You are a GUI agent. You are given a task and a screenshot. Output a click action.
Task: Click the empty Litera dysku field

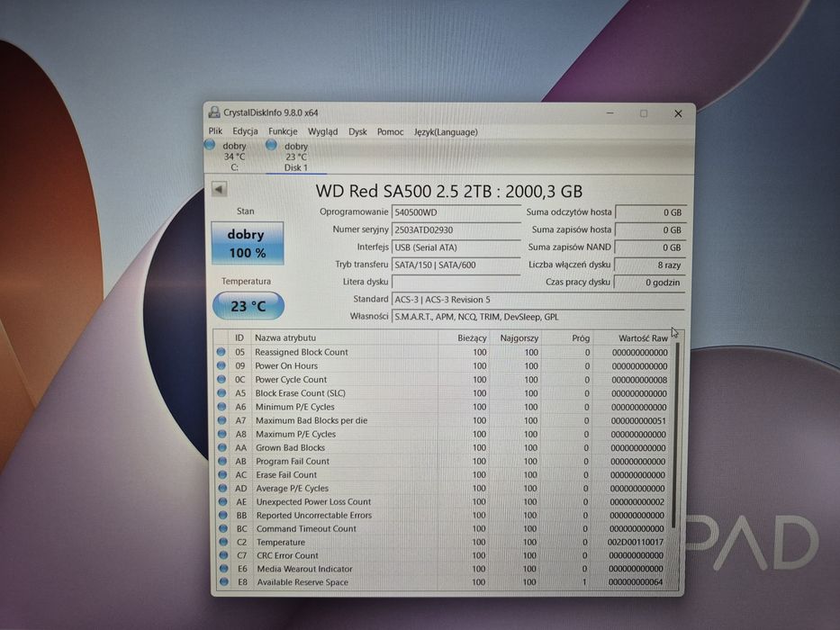pyautogui.click(x=456, y=282)
